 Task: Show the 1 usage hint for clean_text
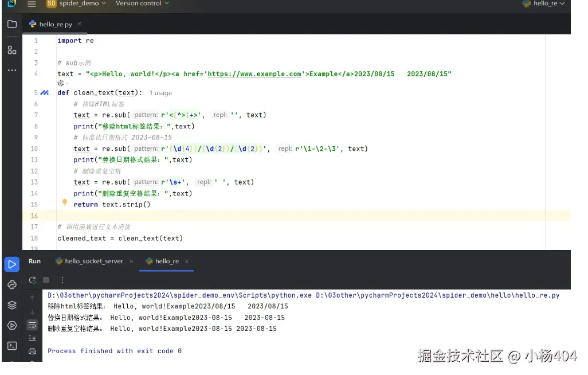click(160, 93)
